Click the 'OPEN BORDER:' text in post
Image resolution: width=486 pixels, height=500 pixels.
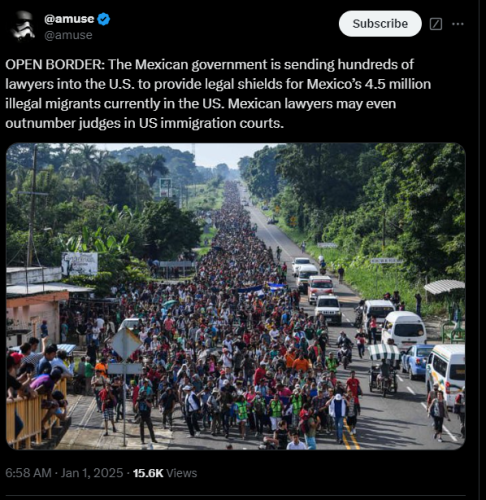click(55, 65)
